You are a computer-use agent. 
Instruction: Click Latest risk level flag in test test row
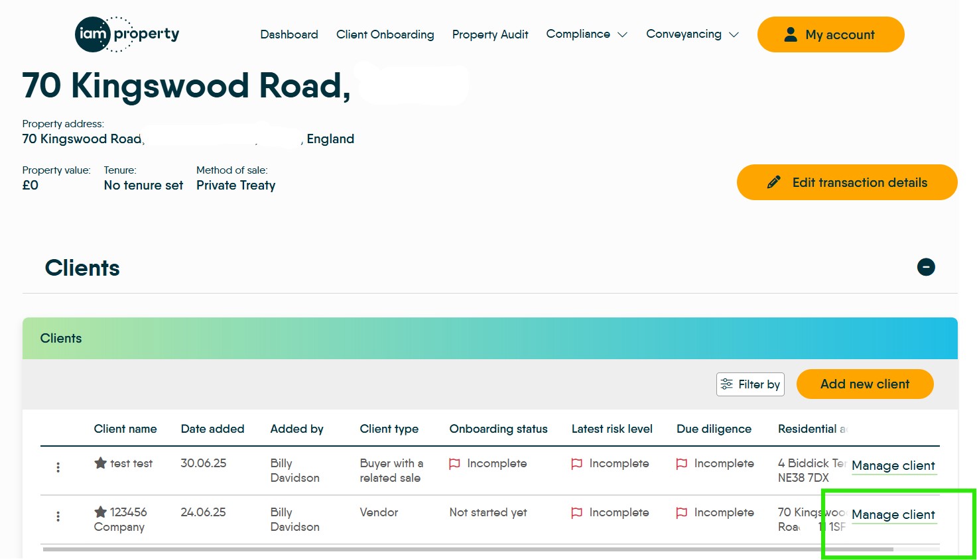pos(577,464)
